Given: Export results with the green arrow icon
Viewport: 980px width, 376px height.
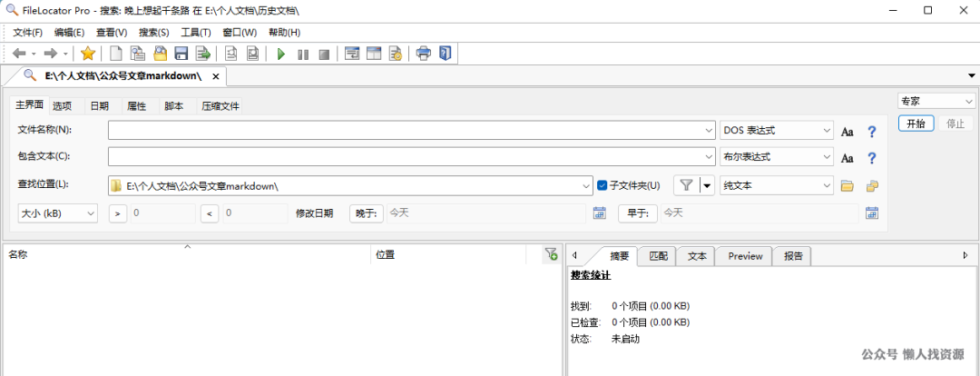Looking at the screenshot, I should [203, 54].
